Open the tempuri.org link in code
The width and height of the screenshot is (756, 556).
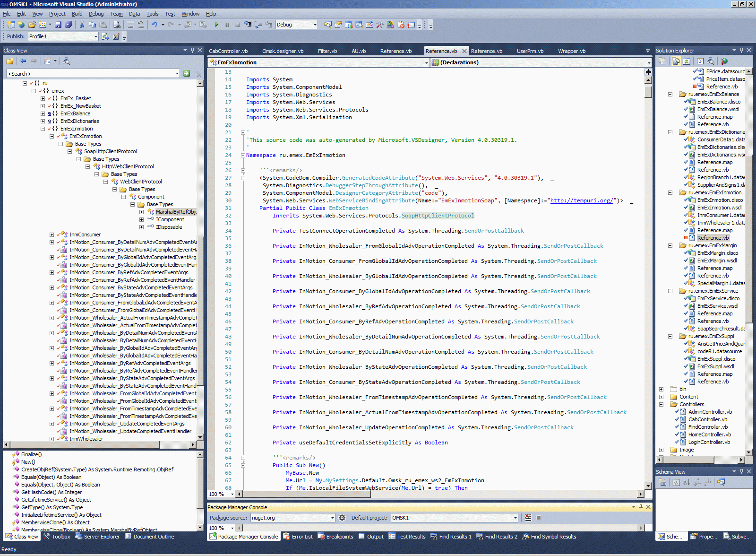tap(582, 200)
